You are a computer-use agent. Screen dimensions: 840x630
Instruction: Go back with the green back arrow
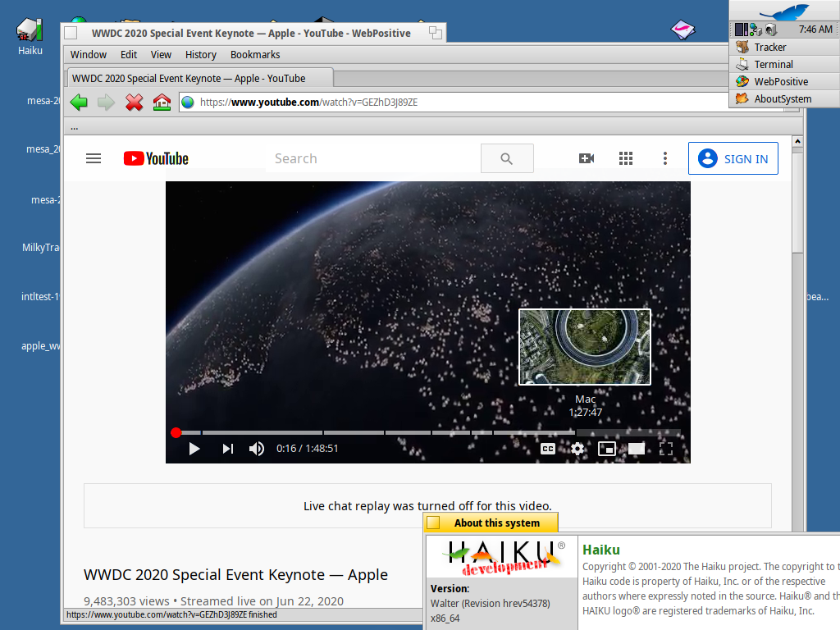(80, 102)
